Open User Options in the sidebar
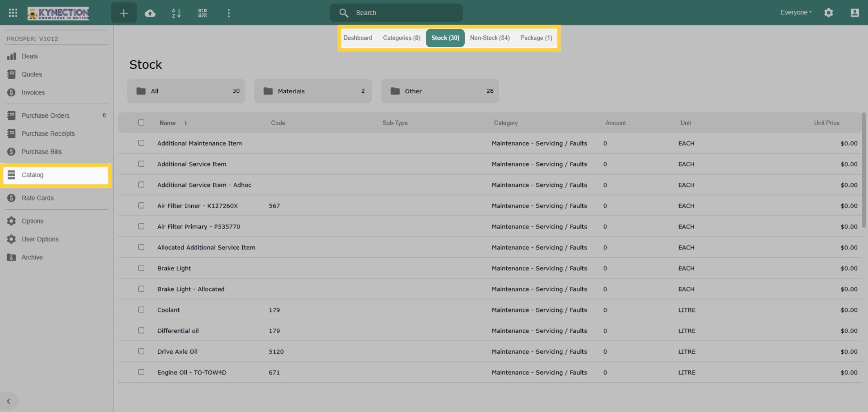 pos(56,239)
